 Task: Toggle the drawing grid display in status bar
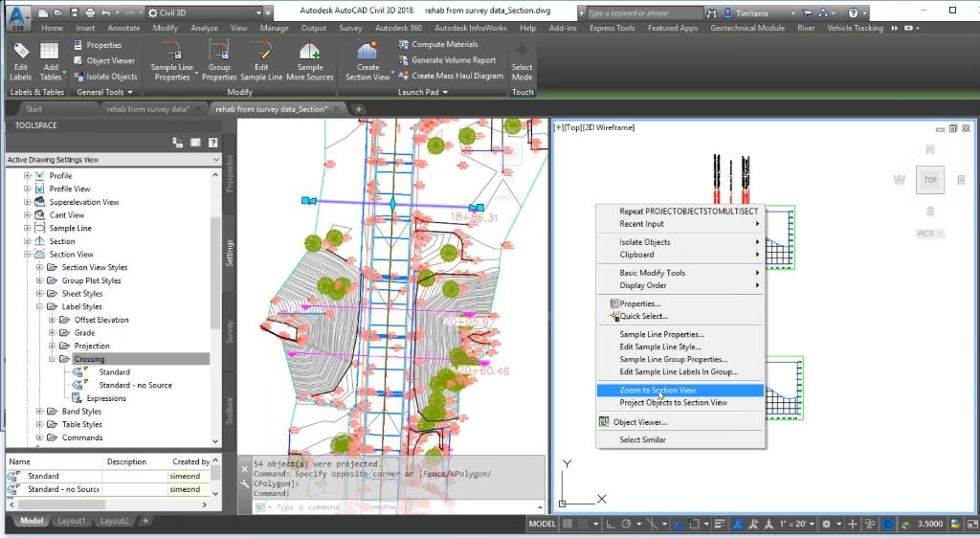pos(568,524)
